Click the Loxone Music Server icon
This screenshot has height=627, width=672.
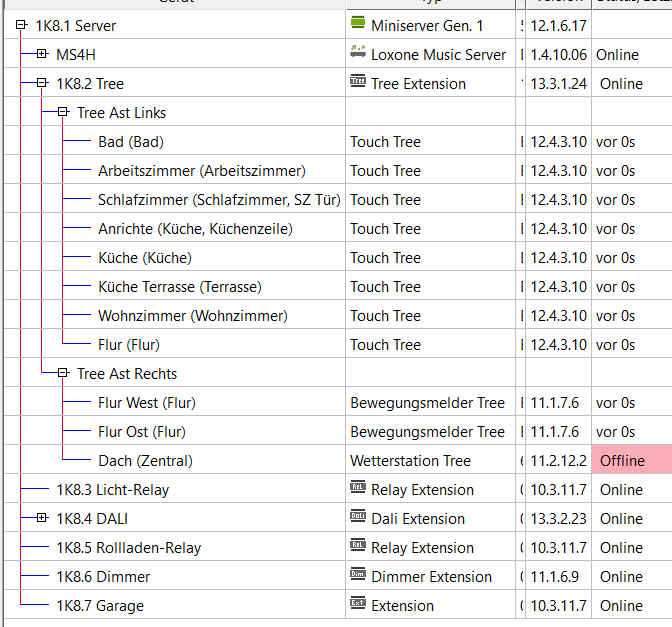point(358,54)
